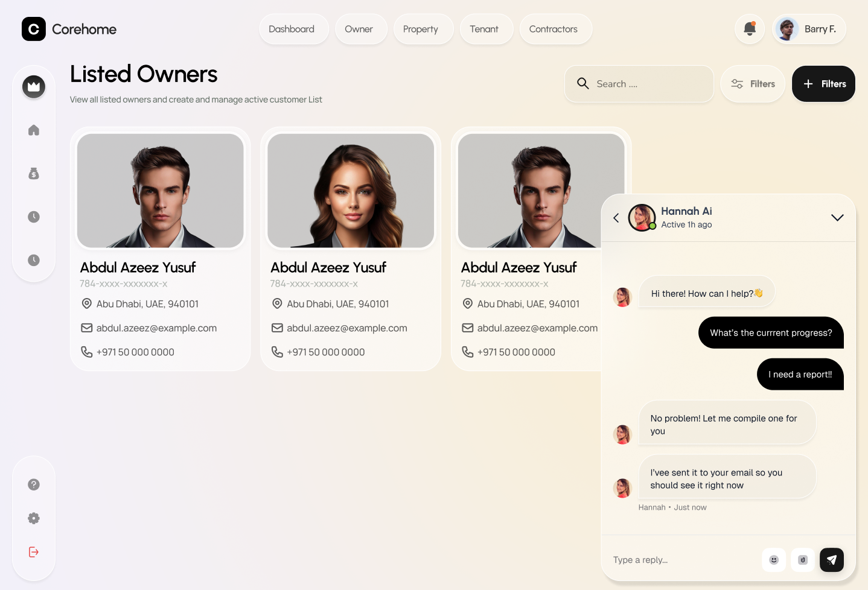Open the Barry F. profile menu
This screenshot has height=590, width=868.
coord(809,29)
